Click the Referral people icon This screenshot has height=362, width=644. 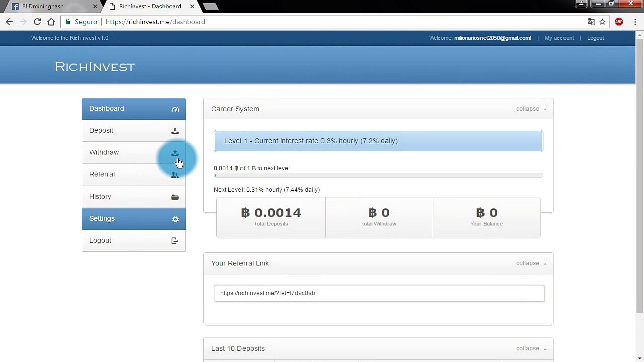(175, 175)
